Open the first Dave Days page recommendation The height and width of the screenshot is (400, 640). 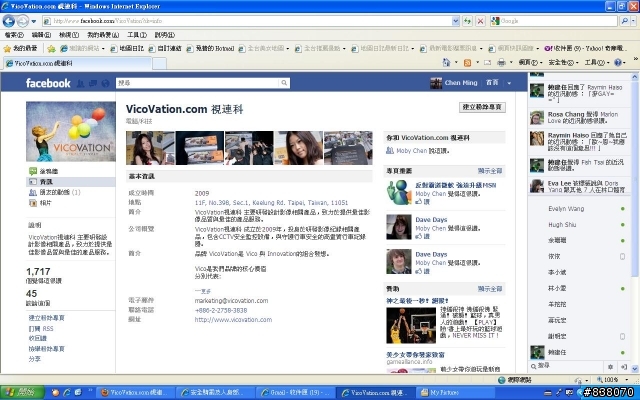[431, 220]
